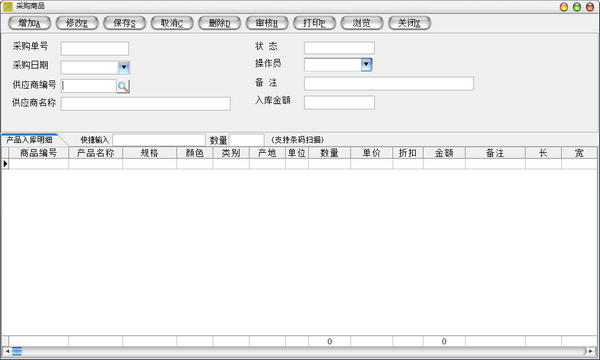This screenshot has height=360, width=600.
Task: Focus the 快捷输入 quick input field
Action: point(159,140)
